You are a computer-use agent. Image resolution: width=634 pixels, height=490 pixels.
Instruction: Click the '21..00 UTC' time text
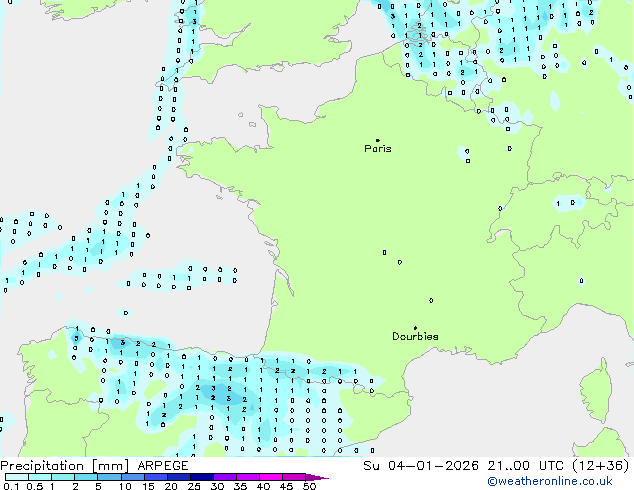[525, 466]
